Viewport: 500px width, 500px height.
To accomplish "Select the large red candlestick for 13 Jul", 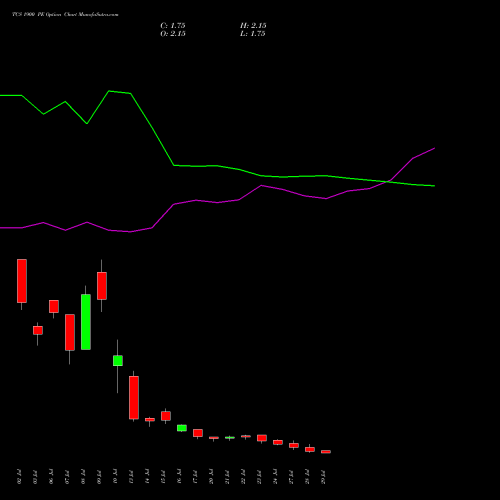I will click(x=134, y=397).
